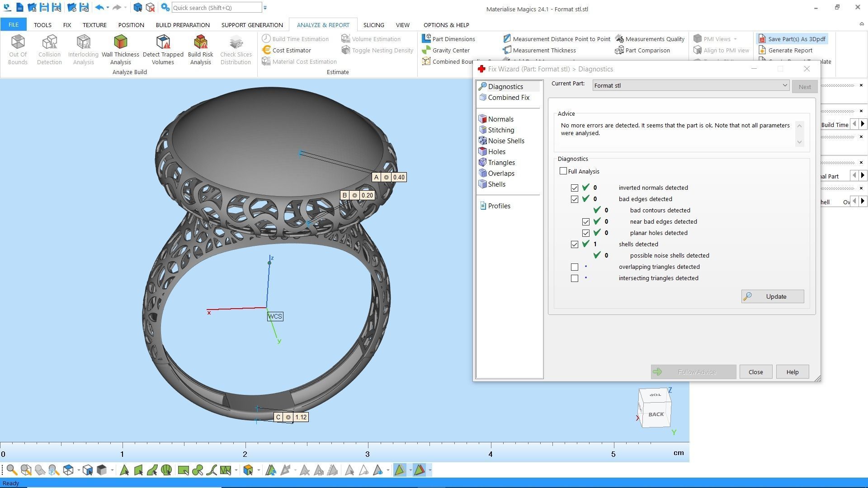Select the Holes page in Fix Wizard
This screenshot has width=868, height=488.
pyautogui.click(x=496, y=151)
